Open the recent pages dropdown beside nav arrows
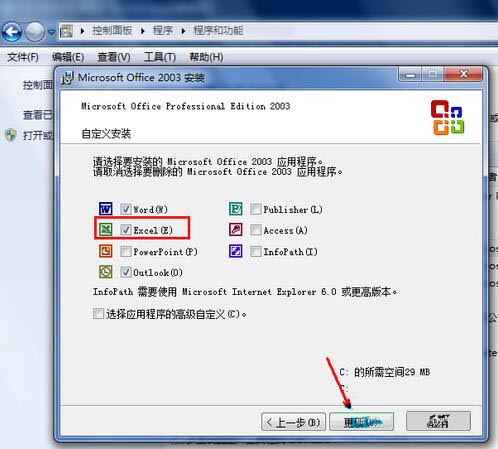Image resolution: width=498 pixels, height=449 pixels. click(x=51, y=32)
